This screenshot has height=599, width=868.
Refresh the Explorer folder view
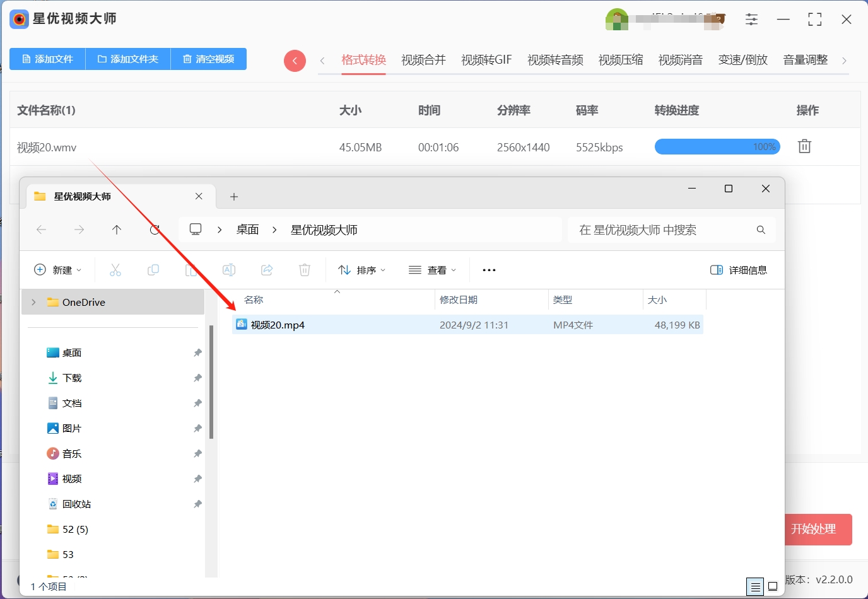pyautogui.click(x=155, y=230)
